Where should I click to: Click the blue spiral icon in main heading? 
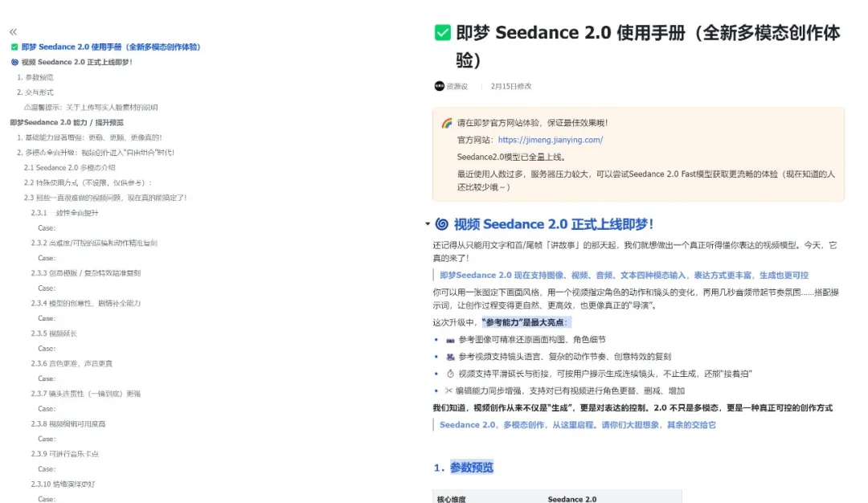pyautogui.click(x=442, y=224)
